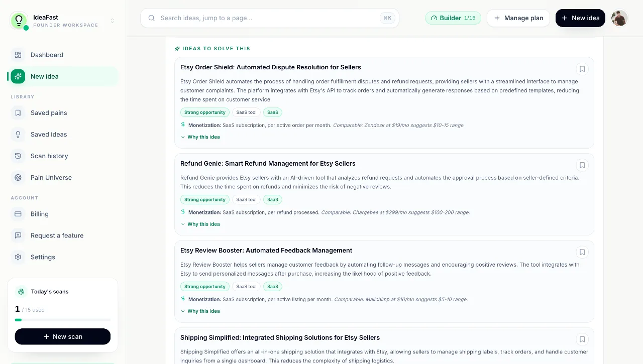Click the Zendesk comparable text
The image size is (643, 364).
pos(399,126)
